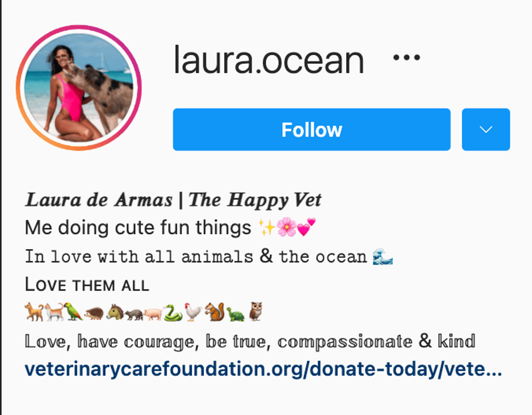The image size is (532, 415).
Task: Click the horse head emoji
Action: click(115, 312)
